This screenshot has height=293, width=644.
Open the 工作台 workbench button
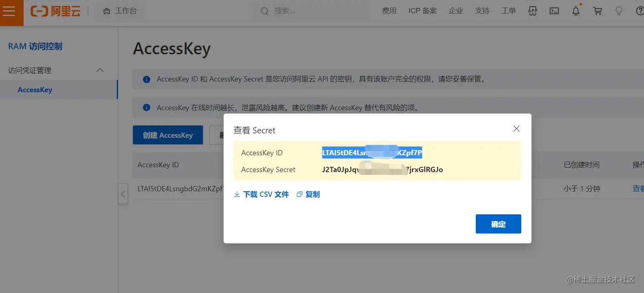(120, 11)
